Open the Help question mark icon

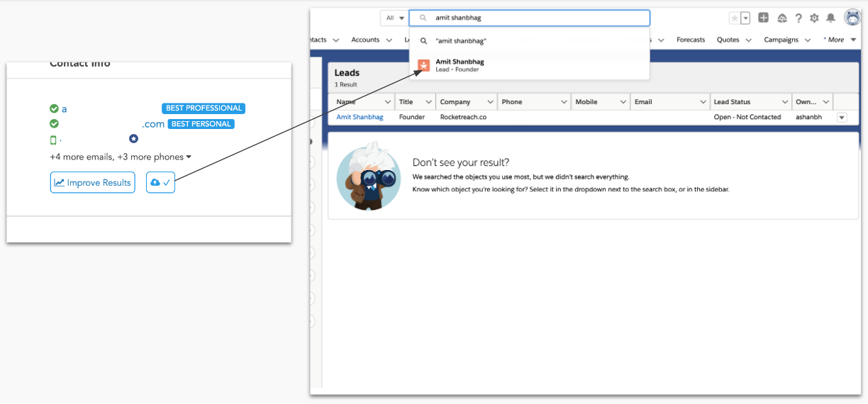click(798, 18)
